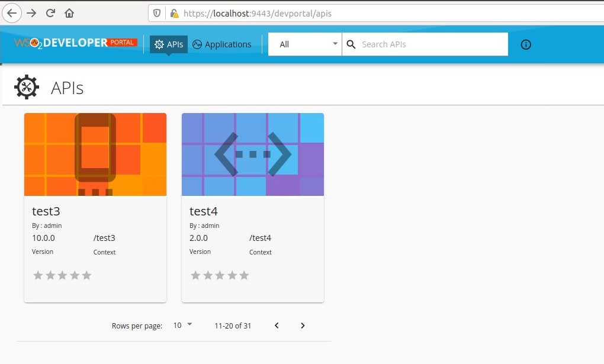The width and height of the screenshot is (604, 364).
Task: Rate test4 with the third star
Action: [220, 275]
